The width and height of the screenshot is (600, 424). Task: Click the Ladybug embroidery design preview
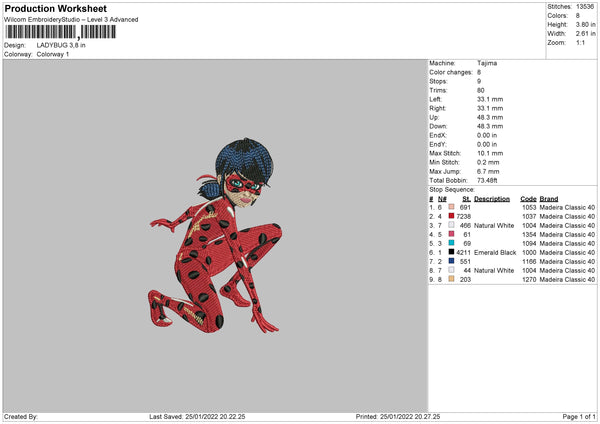tap(216, 235)
